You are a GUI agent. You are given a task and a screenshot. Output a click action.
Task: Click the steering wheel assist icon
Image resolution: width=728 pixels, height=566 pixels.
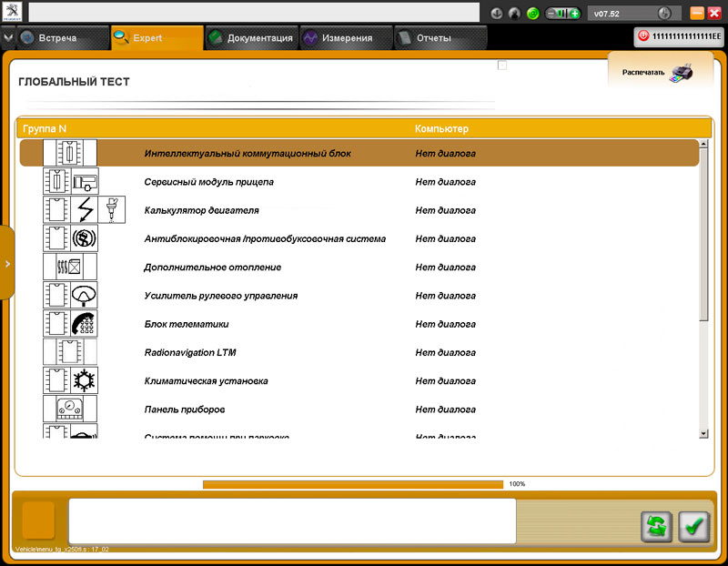(x=84, y=295)
